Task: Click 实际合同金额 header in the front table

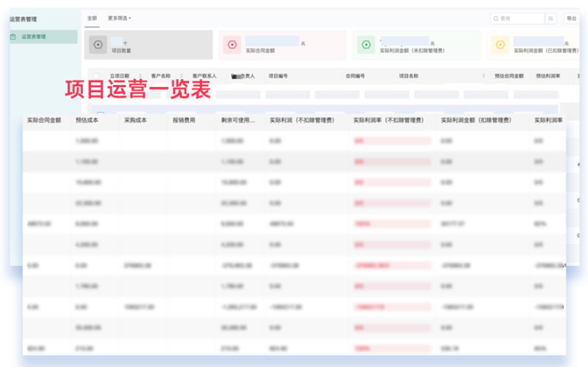Action: coord(44,120)
